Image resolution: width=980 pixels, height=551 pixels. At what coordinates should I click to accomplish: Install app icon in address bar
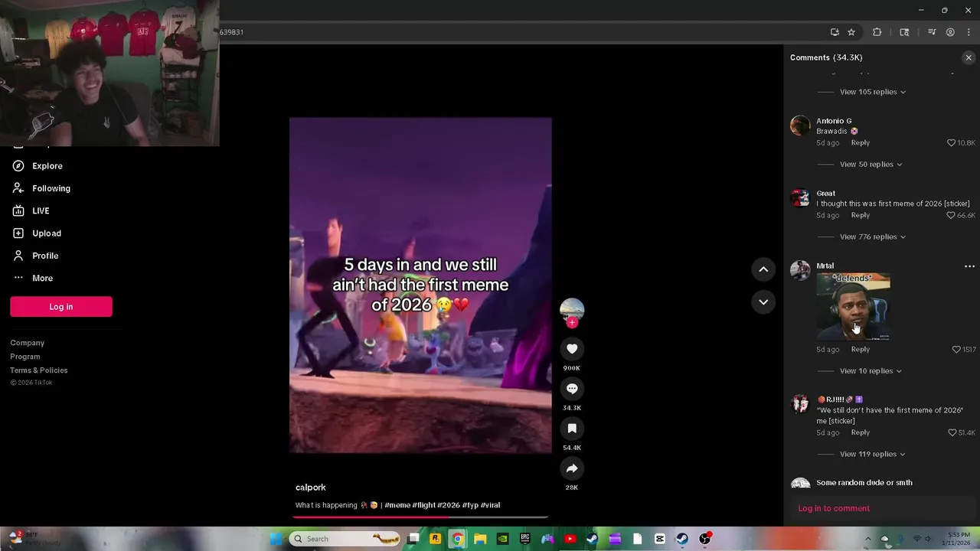coord(835,32)
